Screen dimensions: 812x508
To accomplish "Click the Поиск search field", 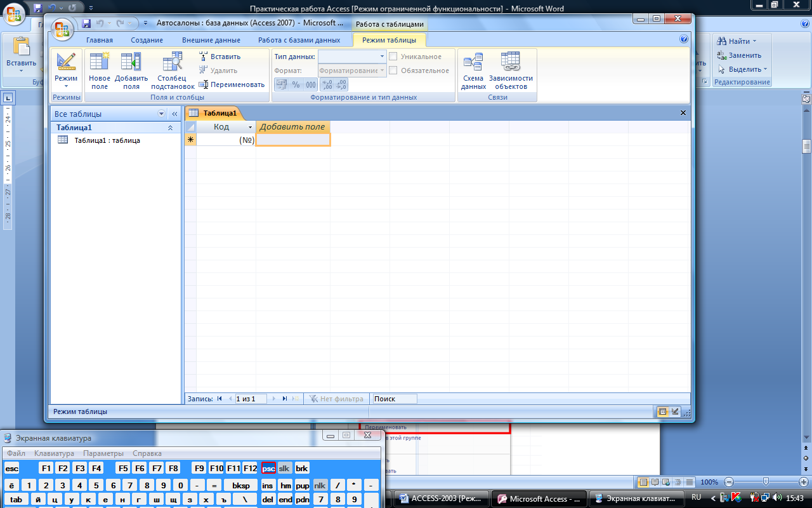I will coord(394,399).
